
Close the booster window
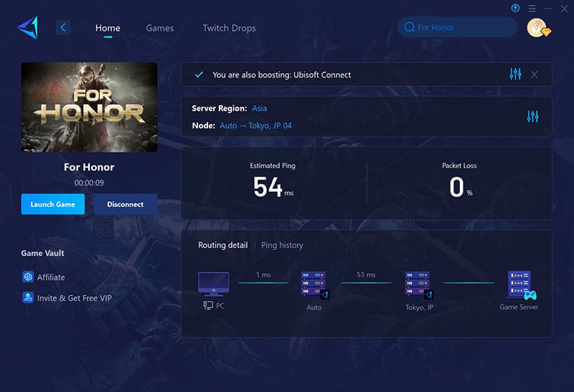click(564, 9)
